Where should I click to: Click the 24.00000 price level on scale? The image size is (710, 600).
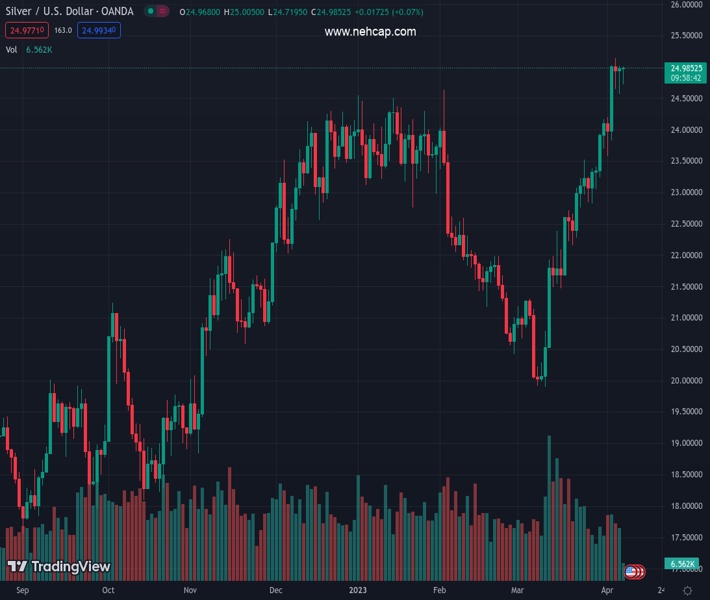[x=686, y=130]
